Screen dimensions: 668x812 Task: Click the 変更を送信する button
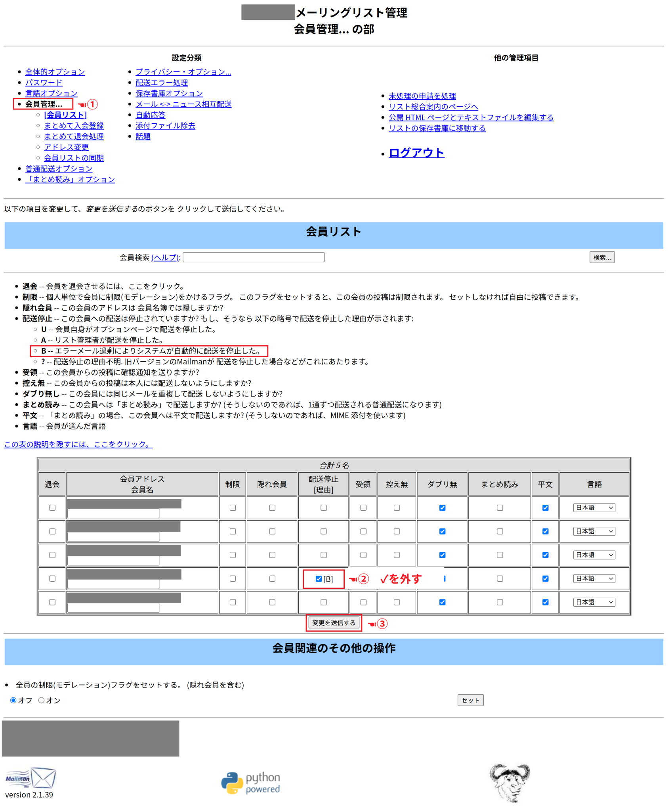tap(334, 622)
